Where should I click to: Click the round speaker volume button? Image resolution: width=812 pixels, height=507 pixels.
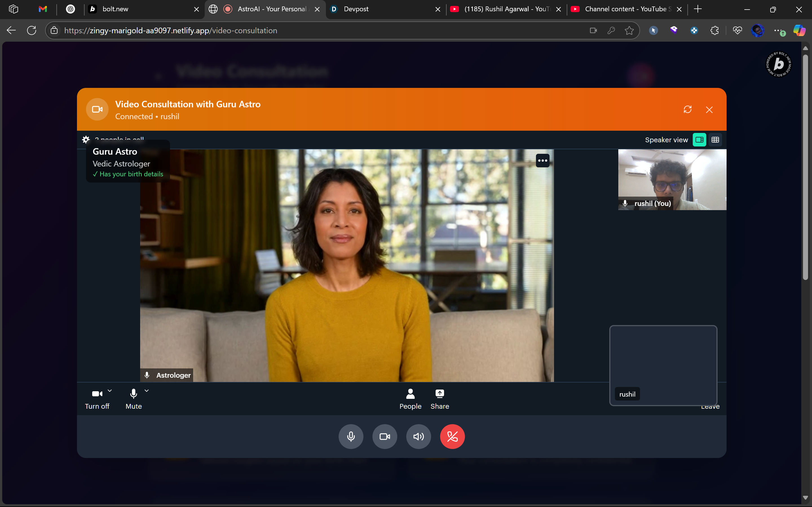click(x=418, y=436)
